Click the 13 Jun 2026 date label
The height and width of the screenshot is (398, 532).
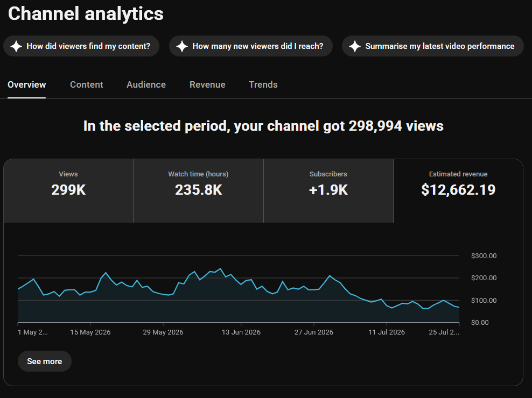point(241,332)
